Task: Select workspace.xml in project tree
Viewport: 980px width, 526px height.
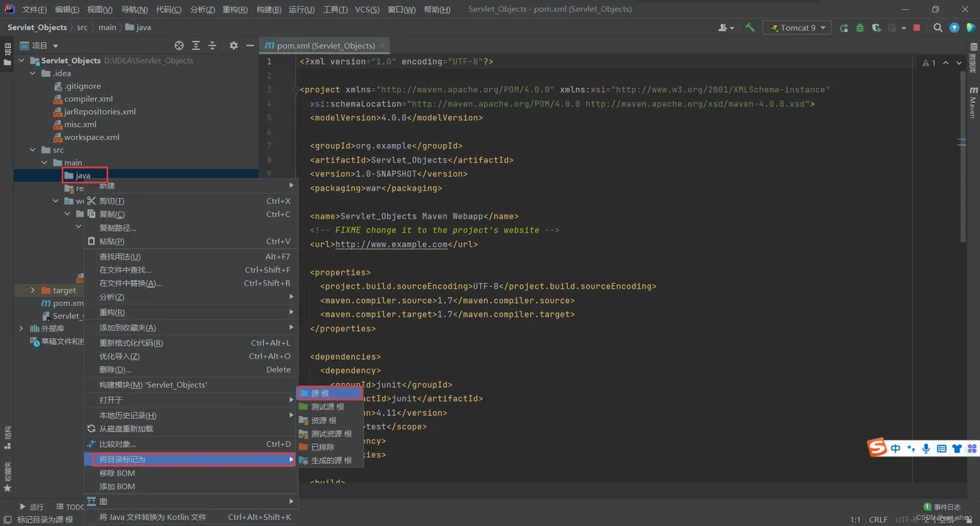Action: click(92, 137)
